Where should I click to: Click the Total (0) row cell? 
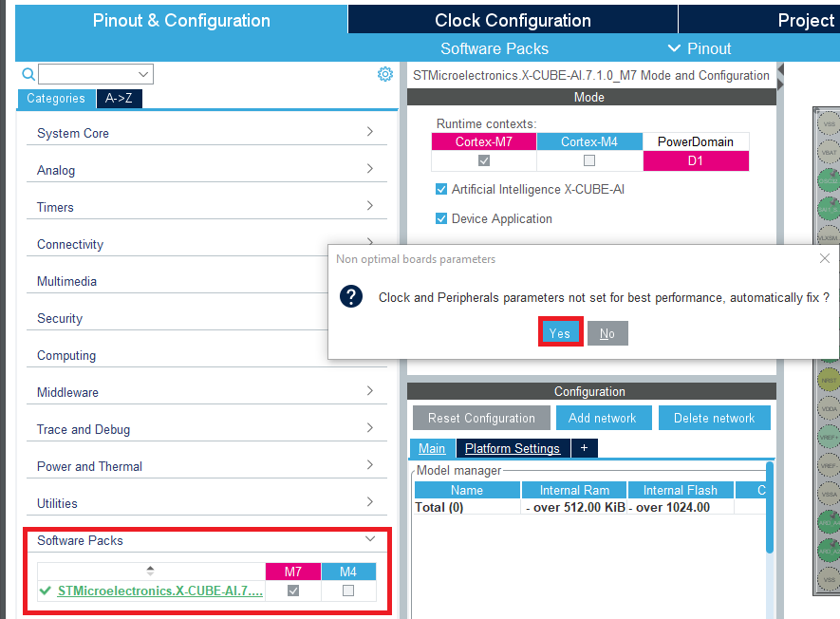point(467,507)
